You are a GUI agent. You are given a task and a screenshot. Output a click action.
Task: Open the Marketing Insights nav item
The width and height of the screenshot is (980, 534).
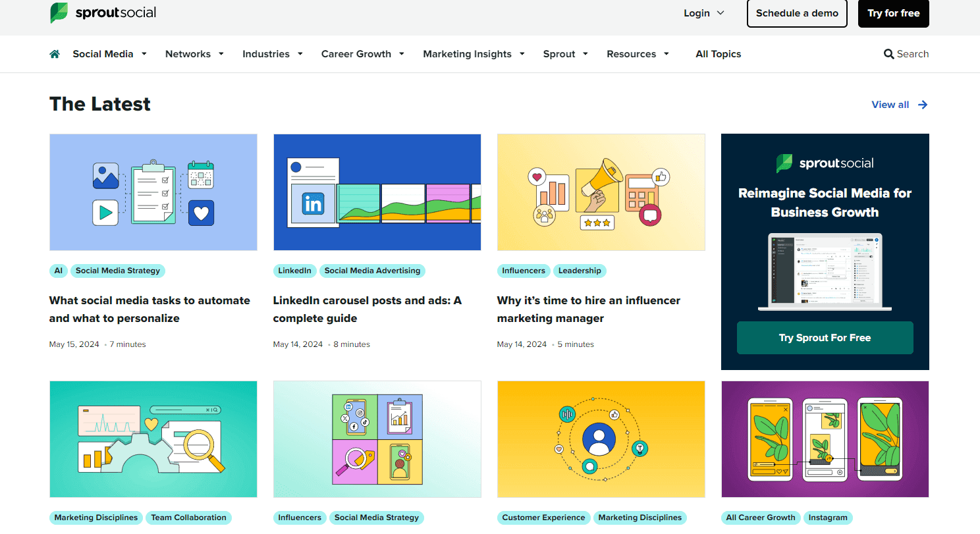[x=467, y=54]
